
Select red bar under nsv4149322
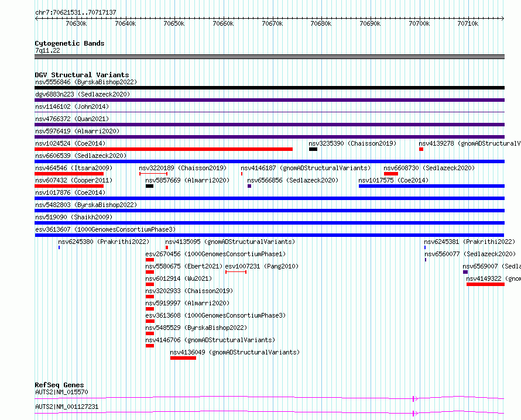pyautogui.click(x=485, y=284)
